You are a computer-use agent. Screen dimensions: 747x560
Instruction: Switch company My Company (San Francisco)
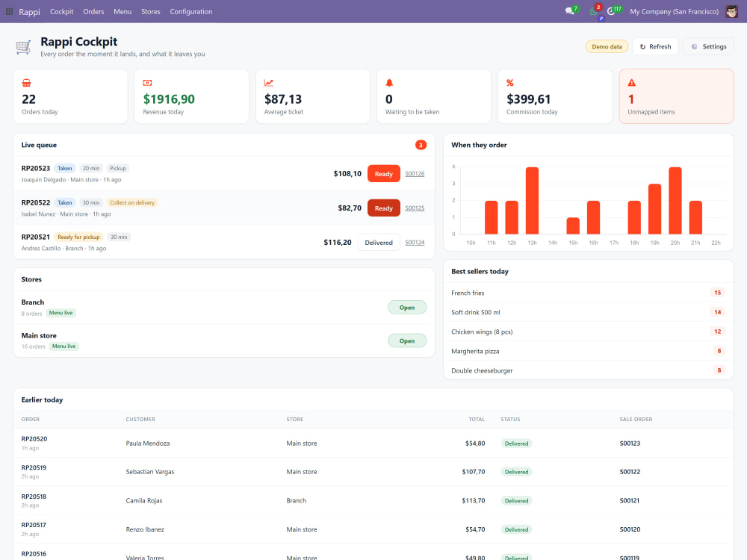tap(674, 11)
